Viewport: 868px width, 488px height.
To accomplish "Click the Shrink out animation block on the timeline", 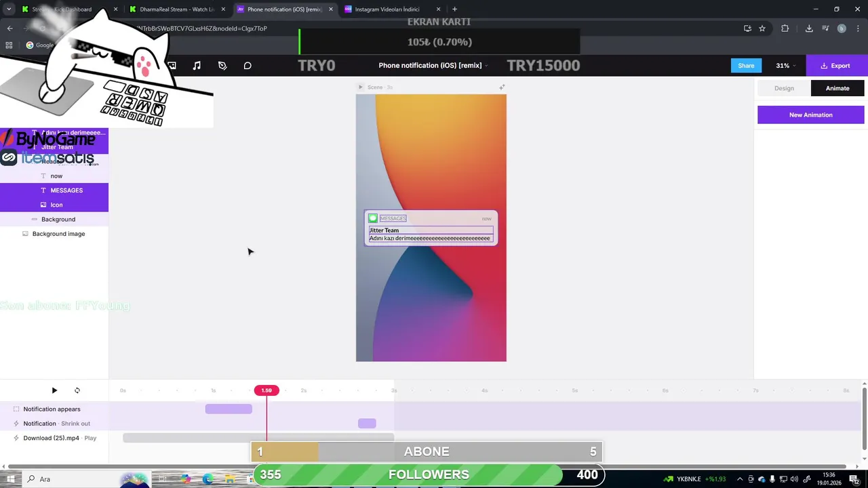I will coord(367,424).
